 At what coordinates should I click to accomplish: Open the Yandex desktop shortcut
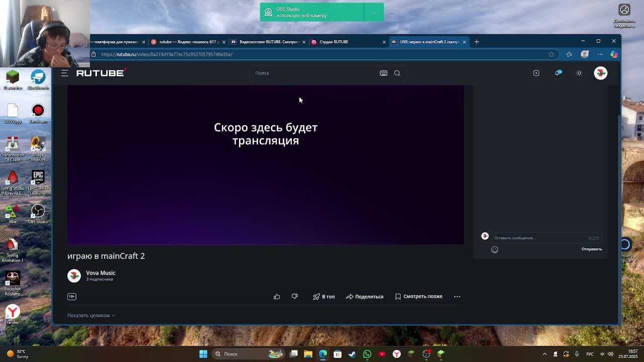pos(13,315)
